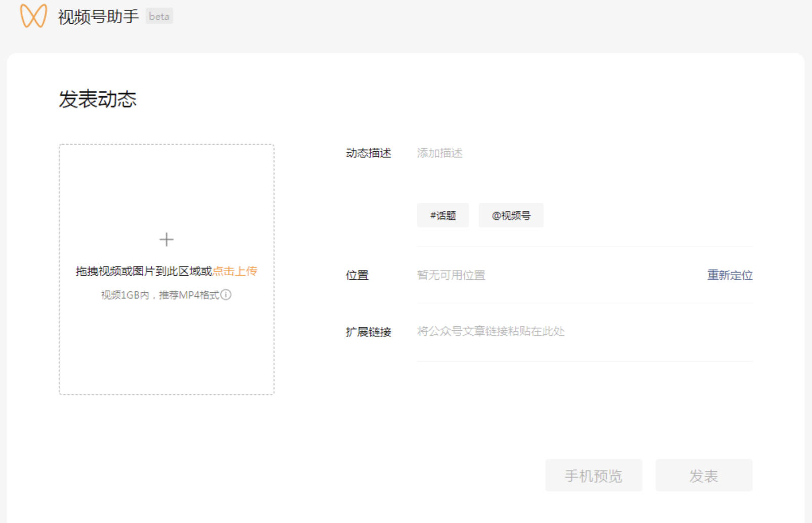Viewport: 812px width, 523px height.
Task: Click the 添加描述 description field
Action: click(439, 153)
